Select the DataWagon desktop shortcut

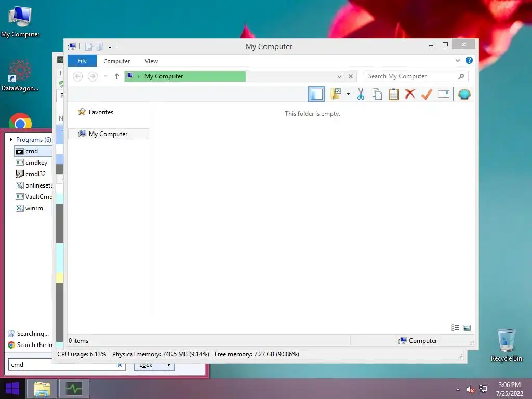20,76
